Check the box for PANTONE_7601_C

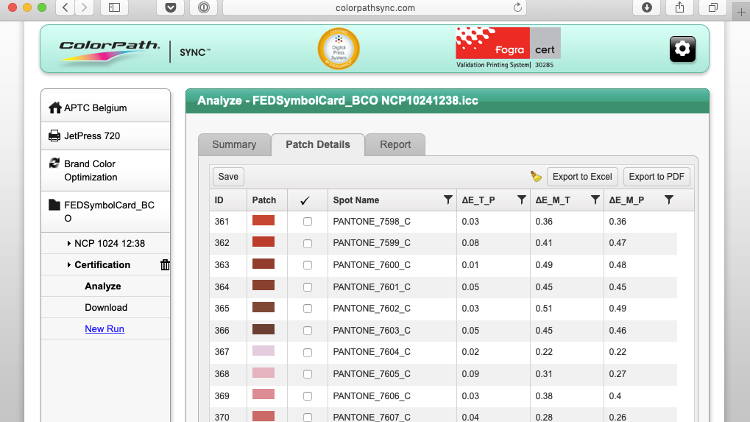307,287
